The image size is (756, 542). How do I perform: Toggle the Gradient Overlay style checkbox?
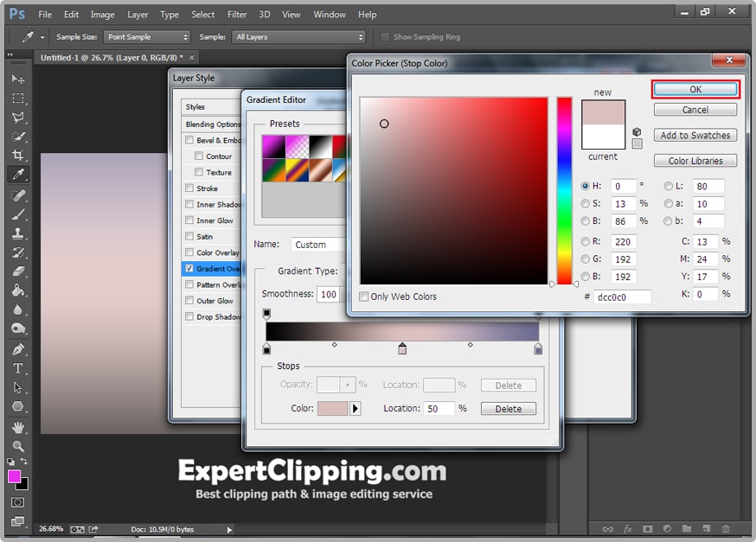189,269
